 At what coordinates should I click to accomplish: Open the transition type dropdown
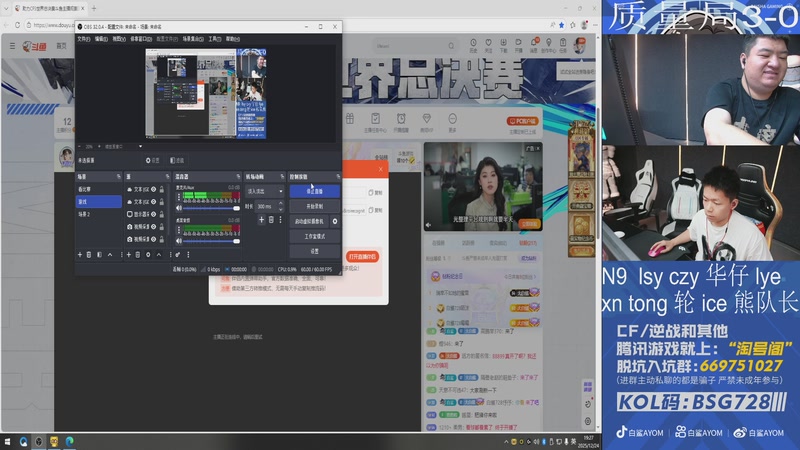point(264,191)
